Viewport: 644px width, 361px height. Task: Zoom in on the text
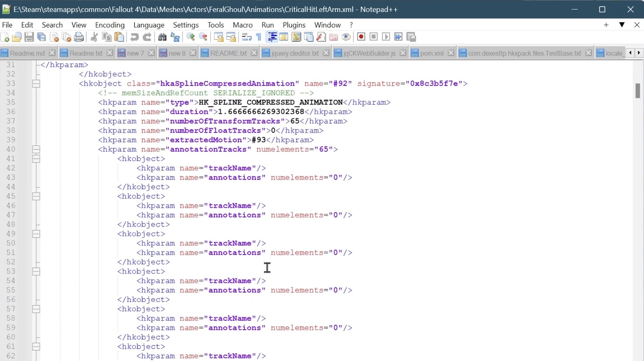(x=190, y=37)
